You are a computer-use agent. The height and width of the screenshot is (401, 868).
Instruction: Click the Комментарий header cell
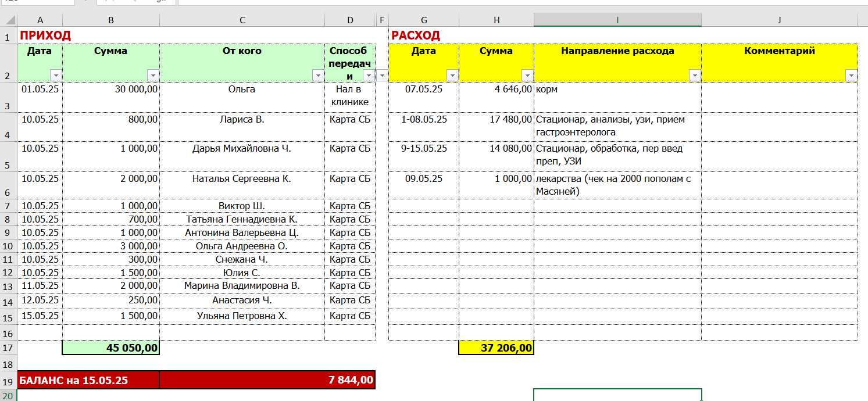tap(779, 63)
